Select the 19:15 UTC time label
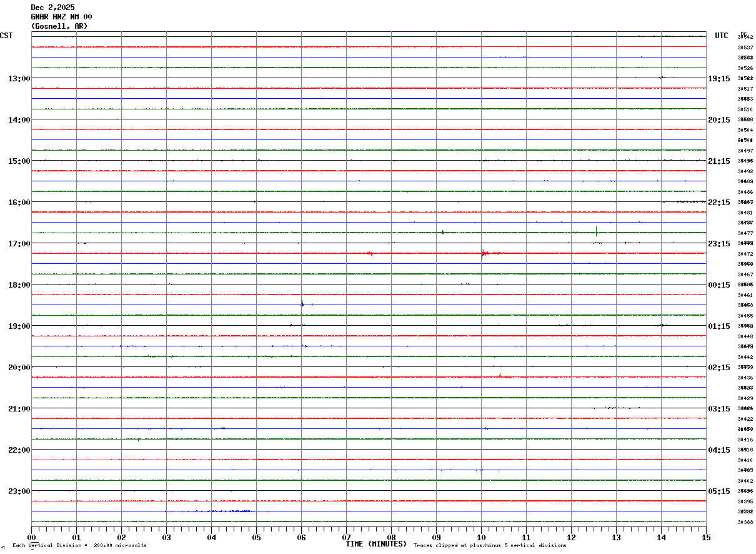The width and height of the screenshot is (756, 554). pos(719,79)
